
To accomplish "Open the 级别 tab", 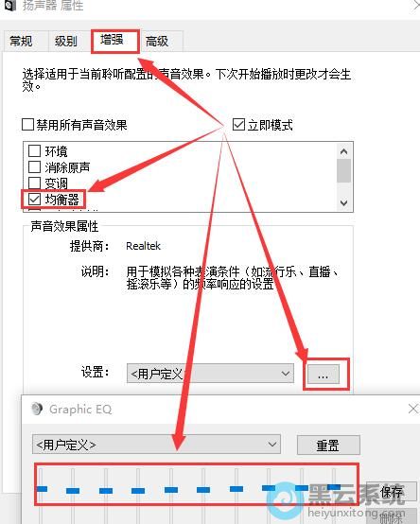I will (x=66, y=42).
